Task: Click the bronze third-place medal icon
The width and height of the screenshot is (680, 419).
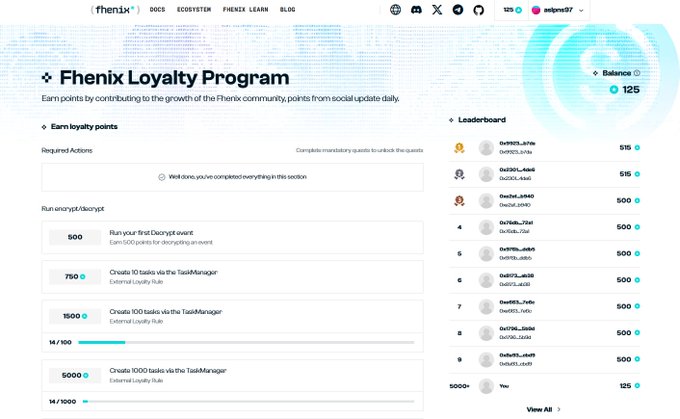Action: [459, 201]
